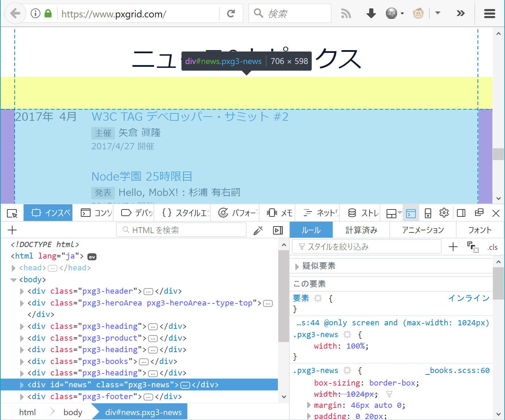Expand the 疑似要素 section
Screen dimensions: 505x420
pos(297,266)
